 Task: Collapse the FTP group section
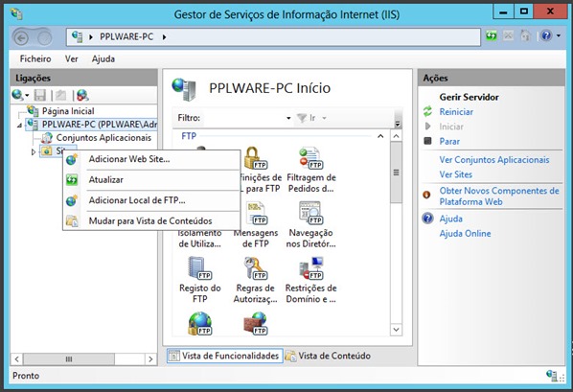coord(380,136)
